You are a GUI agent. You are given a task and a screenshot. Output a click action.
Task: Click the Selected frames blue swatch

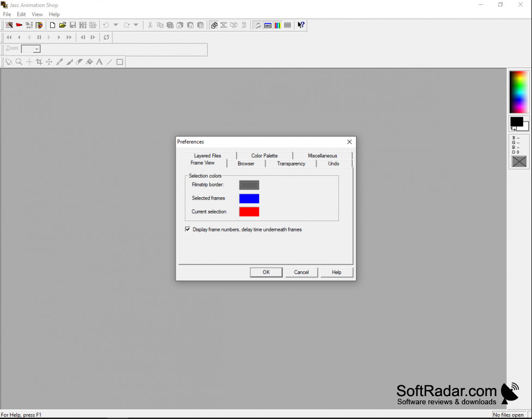pos(249,198)
